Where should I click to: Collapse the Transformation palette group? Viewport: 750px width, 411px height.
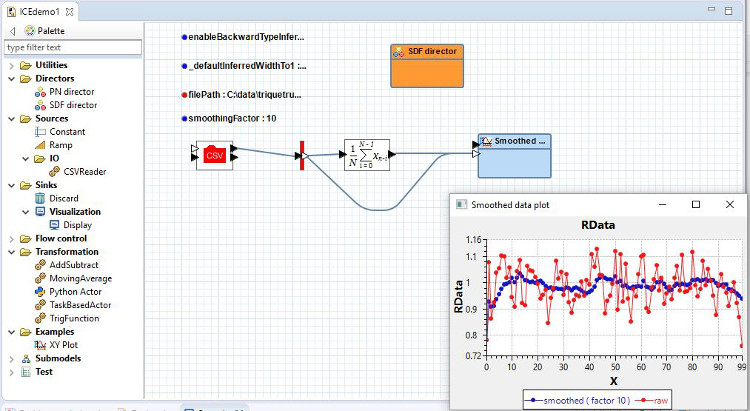pos(12,252)
